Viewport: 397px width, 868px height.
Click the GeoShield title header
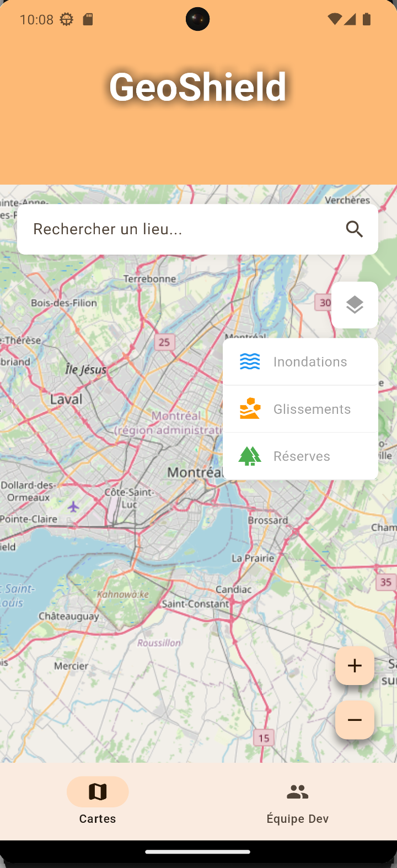[x=198, y=87]
